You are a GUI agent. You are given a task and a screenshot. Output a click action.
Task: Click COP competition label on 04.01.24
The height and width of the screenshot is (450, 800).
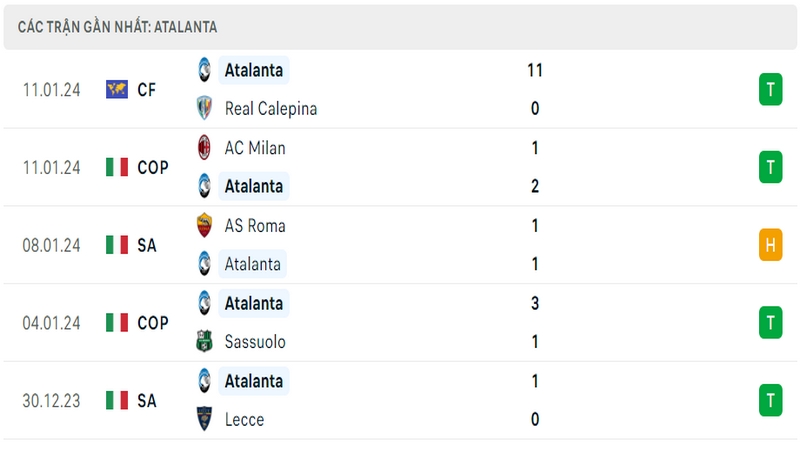[x=153, y=323]
